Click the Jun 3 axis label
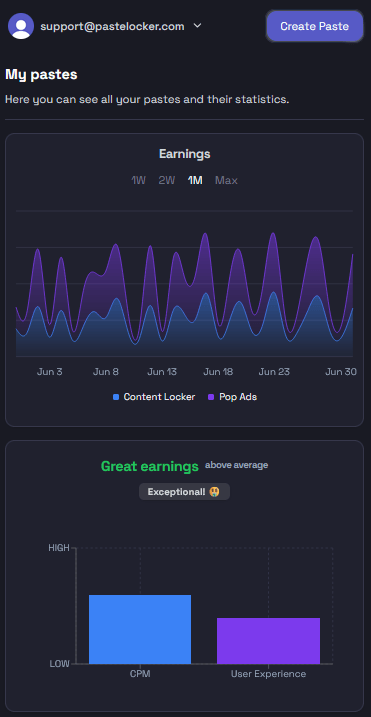371x717 pixels. pyautogui.click(x=49, y=372)
